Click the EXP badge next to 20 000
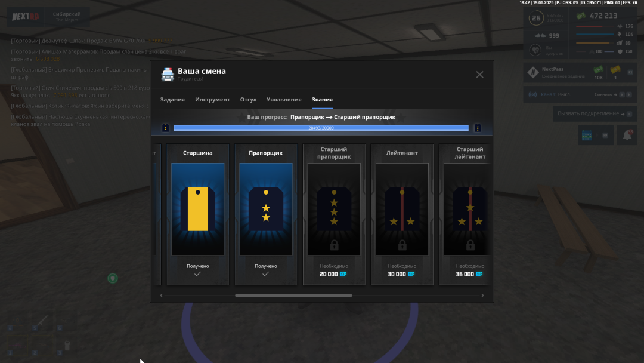Screen dimensions: 644x363 (343, 274)
